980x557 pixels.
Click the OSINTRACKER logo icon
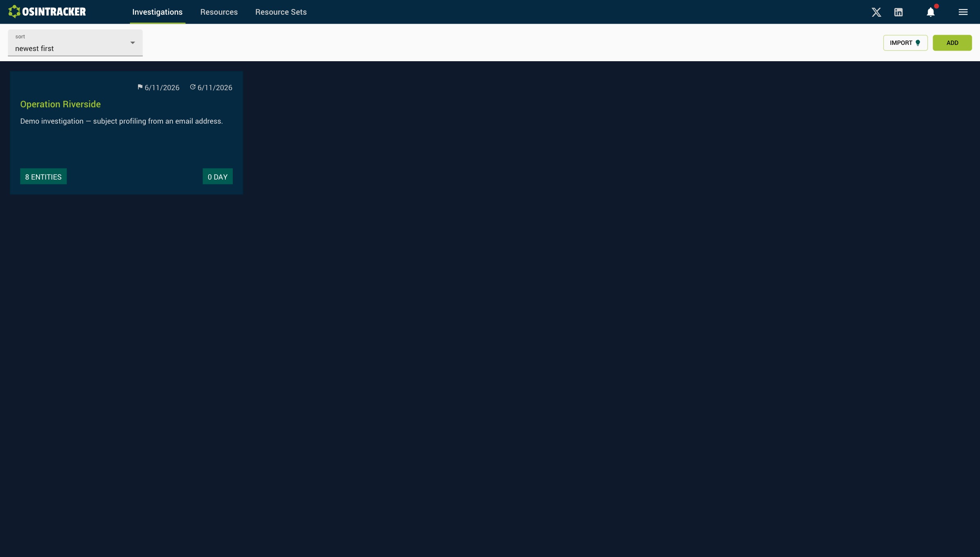(x=14, y=11)
